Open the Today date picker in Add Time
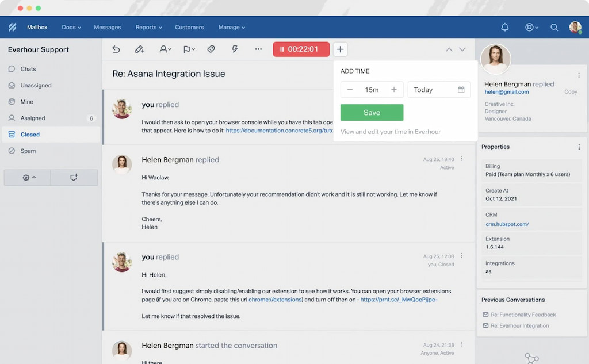The image size is (589, 364). click(439, 90)
